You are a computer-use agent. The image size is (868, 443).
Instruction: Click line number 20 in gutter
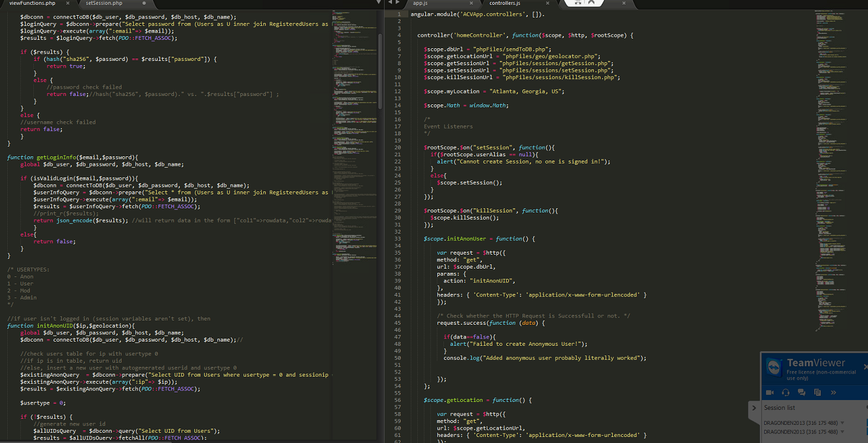[397, 147]
